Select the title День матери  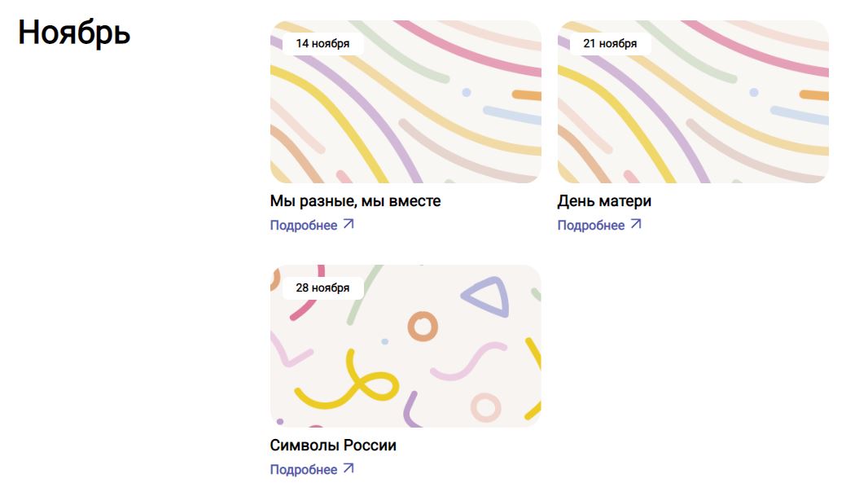(x=604, y=201)
